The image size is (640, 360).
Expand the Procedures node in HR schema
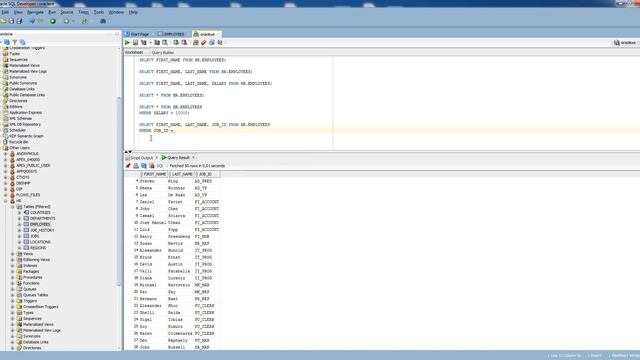point(13,278)
